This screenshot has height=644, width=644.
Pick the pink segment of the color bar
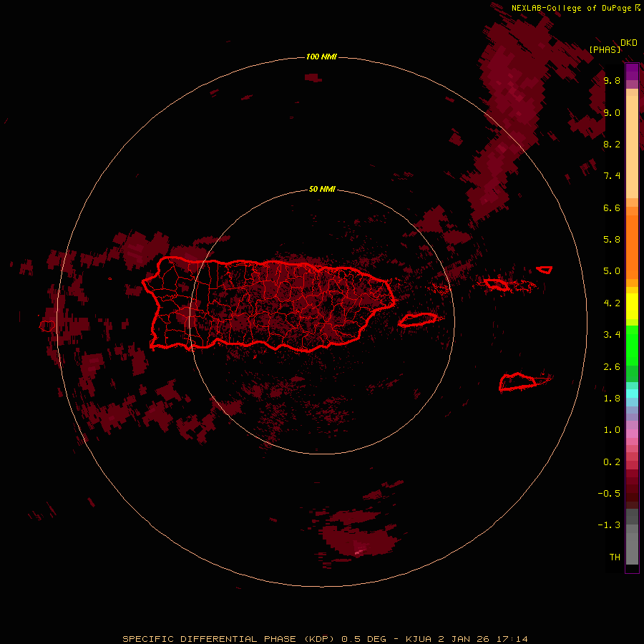(632, 434)
